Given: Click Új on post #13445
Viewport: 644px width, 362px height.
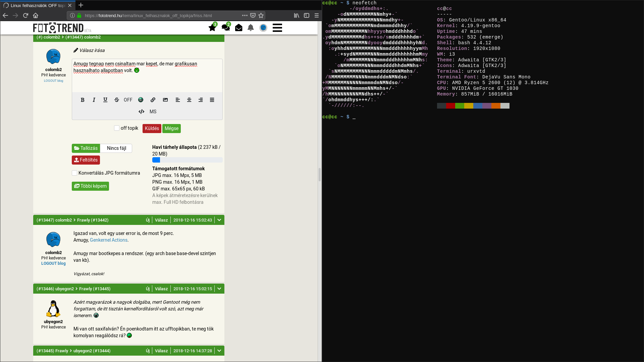Looking at the screenshot, I should pyautogui.click(x=148, y=351).
